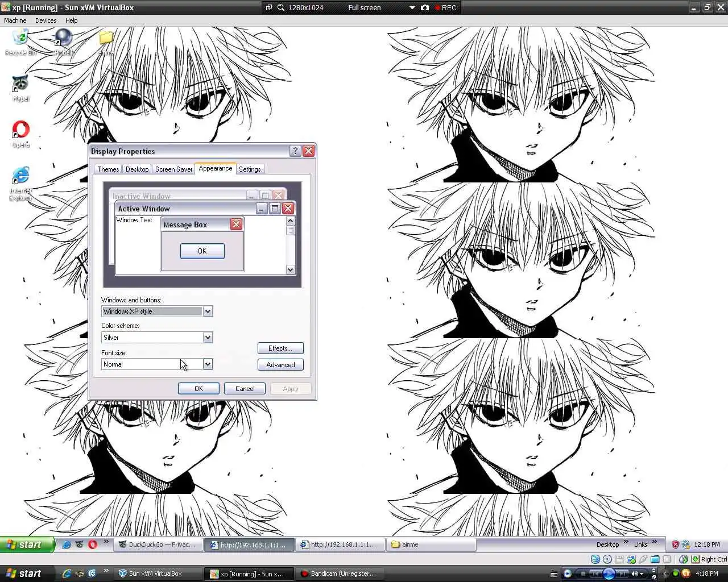Click the red security shield tray icon
Image resolution: width=728 pixels, height=582 pixels.
[675, 544]
